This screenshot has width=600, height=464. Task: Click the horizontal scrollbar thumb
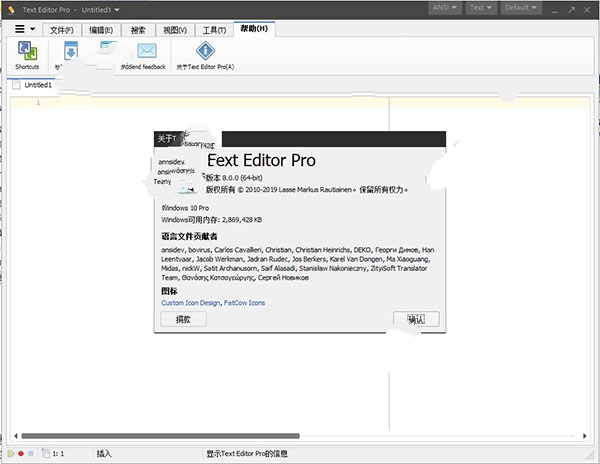pos(160,436)
